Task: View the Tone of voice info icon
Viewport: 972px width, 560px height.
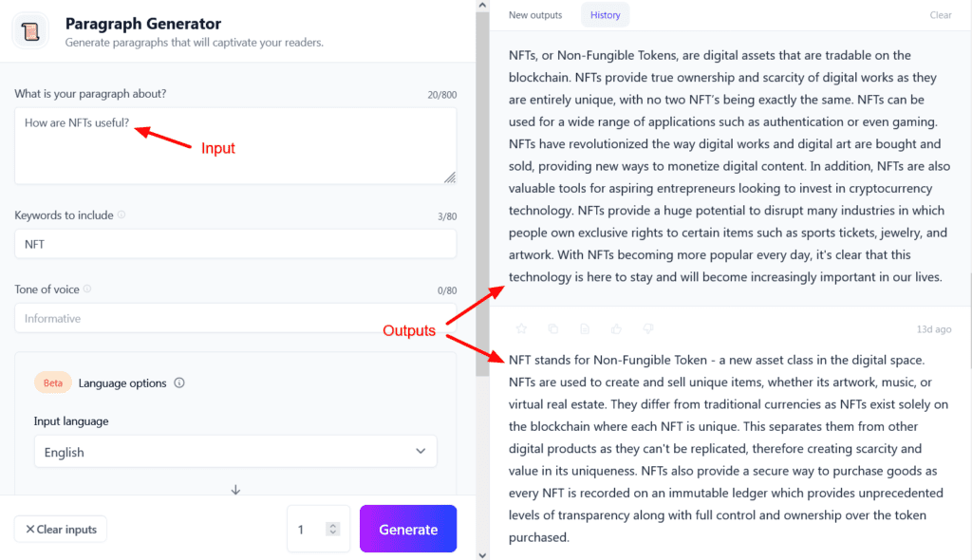Action: [x=87, y=289]
